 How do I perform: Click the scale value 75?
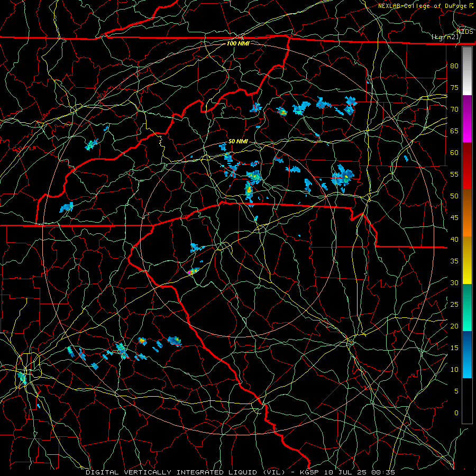point(454,87)
